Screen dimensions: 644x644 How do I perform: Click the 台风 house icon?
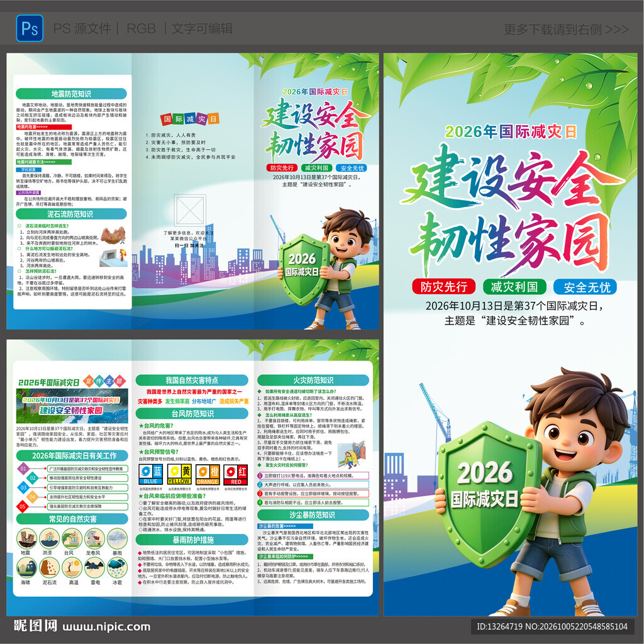[x=72, y=538]
